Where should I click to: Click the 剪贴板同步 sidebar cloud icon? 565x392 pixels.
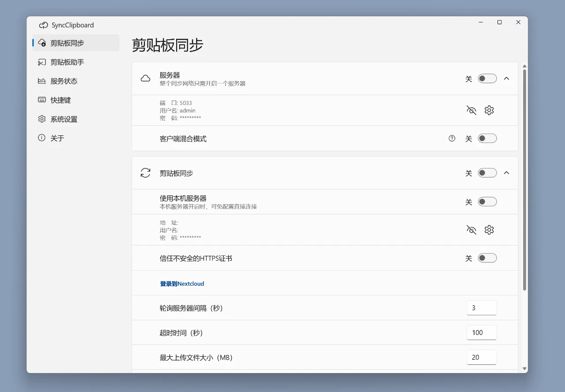point(42,43)
